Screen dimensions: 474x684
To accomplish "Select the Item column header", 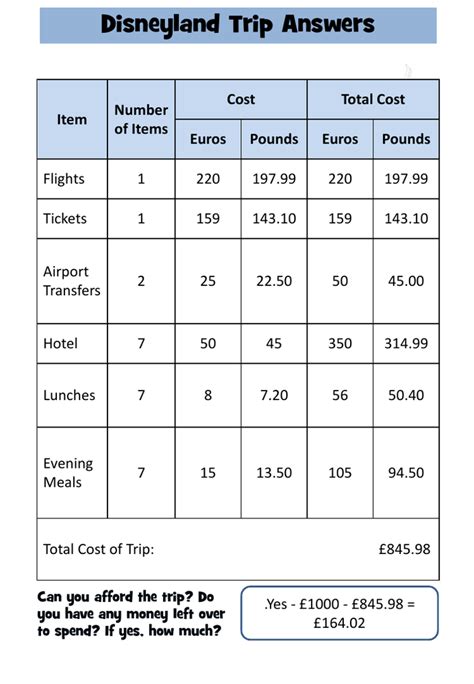I will [72, 119].
